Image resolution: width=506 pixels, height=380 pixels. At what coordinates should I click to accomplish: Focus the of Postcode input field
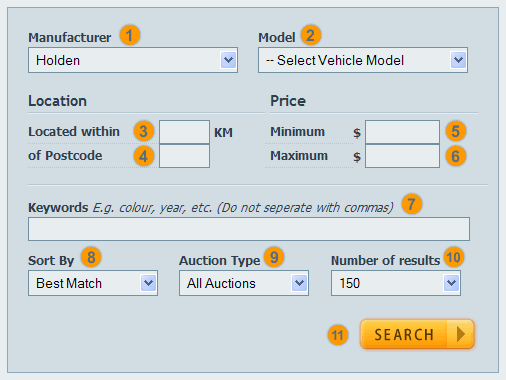[184, 156]
